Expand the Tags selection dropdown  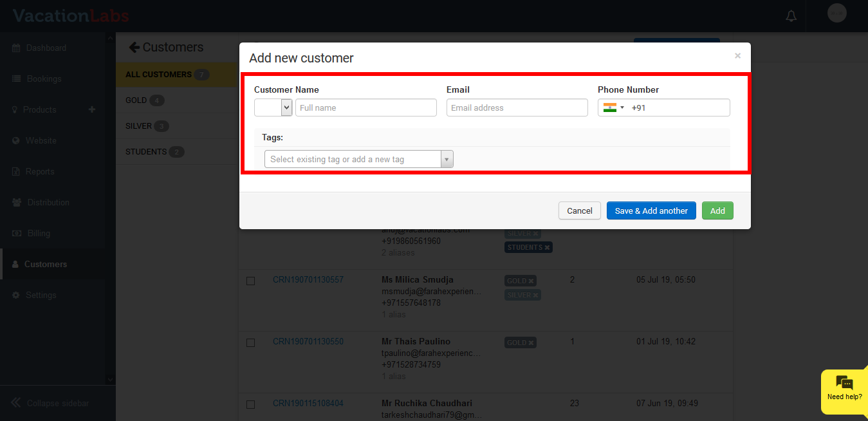click(447, 159)
